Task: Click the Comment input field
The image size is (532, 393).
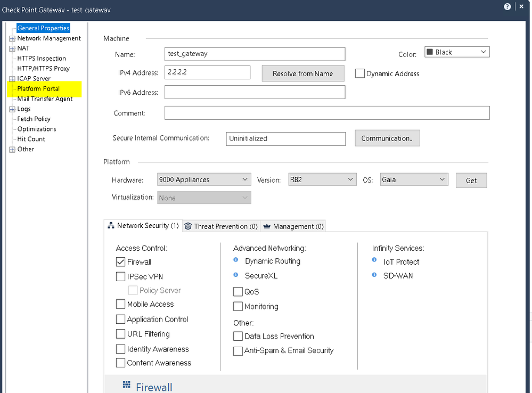Action: 327,113
